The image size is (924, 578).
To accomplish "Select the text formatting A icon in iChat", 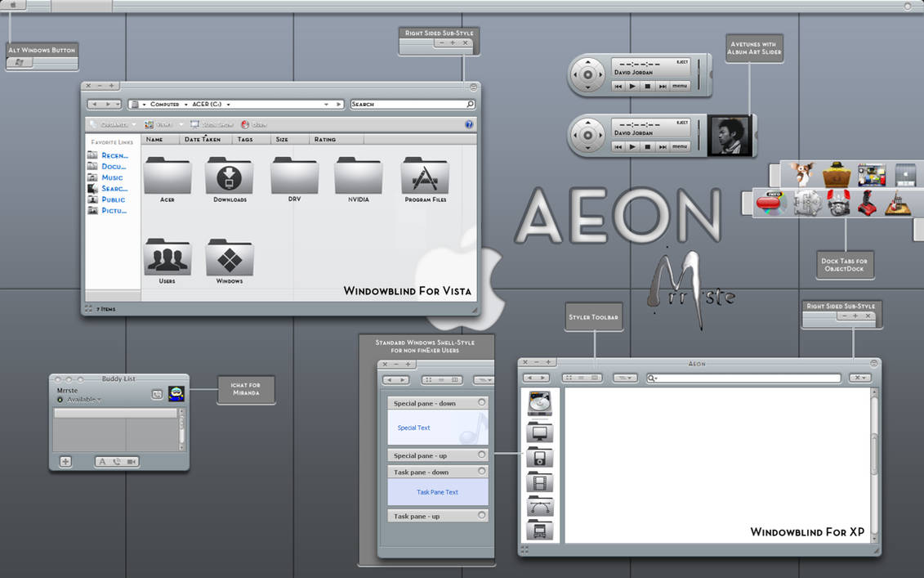I will pos(103,461).
